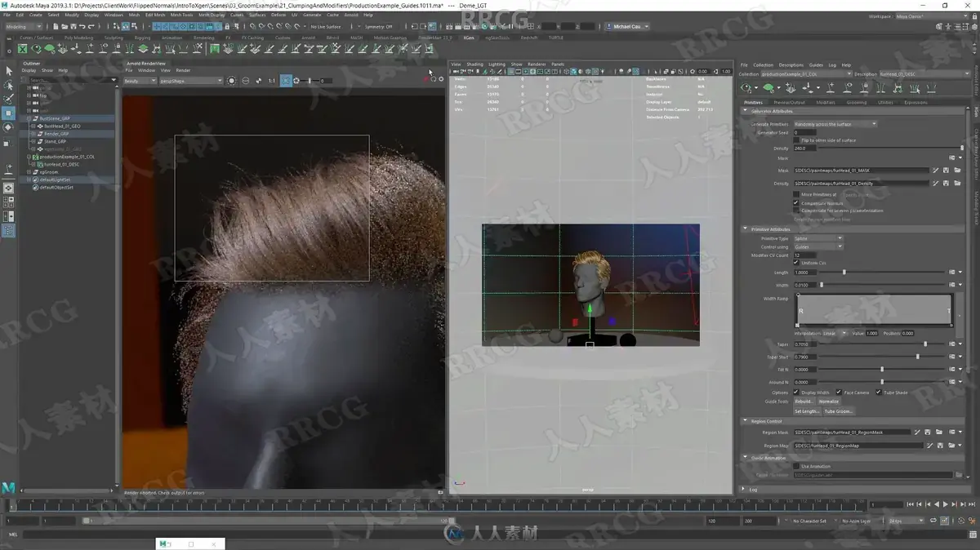Toggle Display Width option
This screenshot has height=550, width=980.
click(796, 392)
